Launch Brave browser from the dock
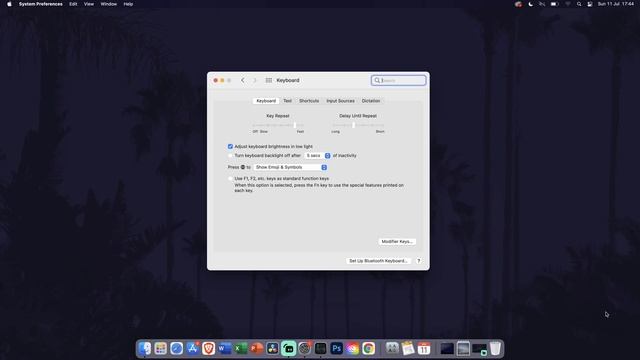Screen dimensions: 640x360 209,349
